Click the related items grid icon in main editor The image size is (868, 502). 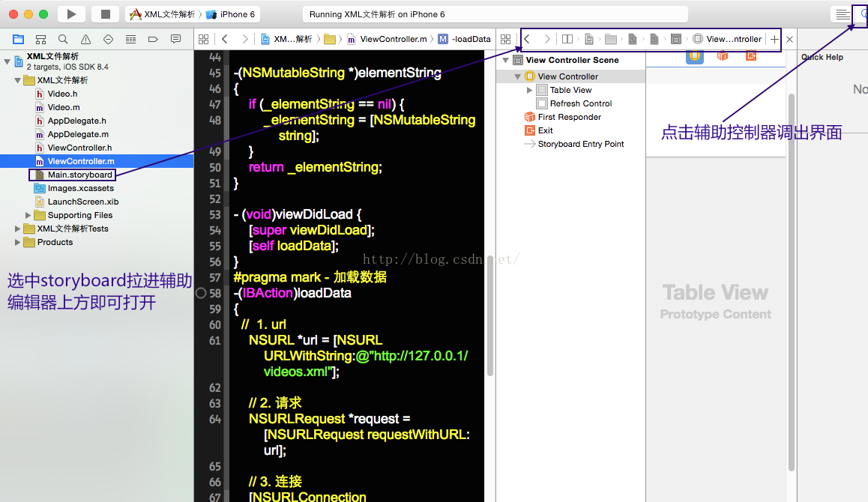(204, 39)
